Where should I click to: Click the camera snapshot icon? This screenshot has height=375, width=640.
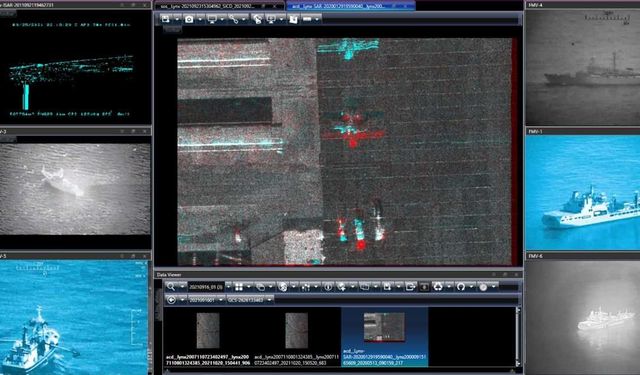pos(189,19)
